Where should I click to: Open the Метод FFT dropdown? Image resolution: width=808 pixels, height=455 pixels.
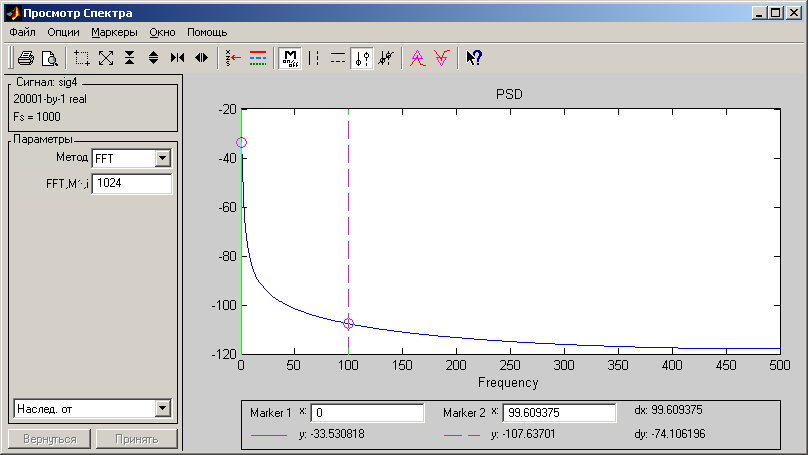click(163, 158)
